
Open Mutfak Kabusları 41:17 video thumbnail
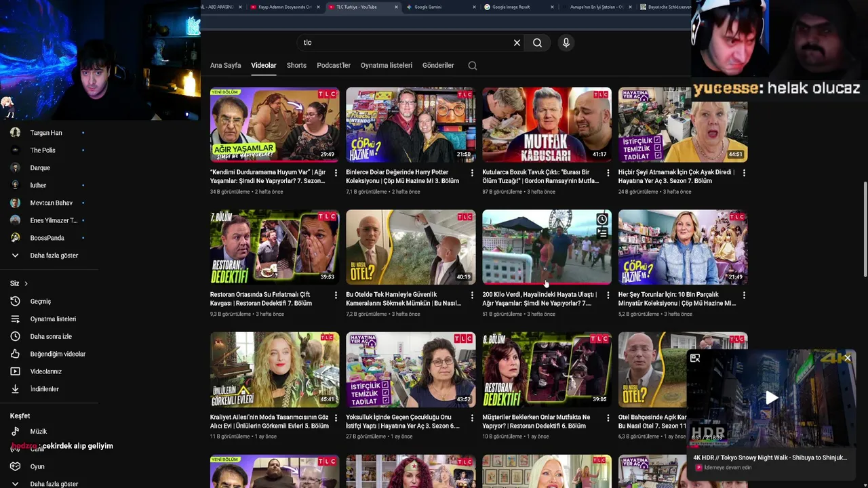pos(547,124)
